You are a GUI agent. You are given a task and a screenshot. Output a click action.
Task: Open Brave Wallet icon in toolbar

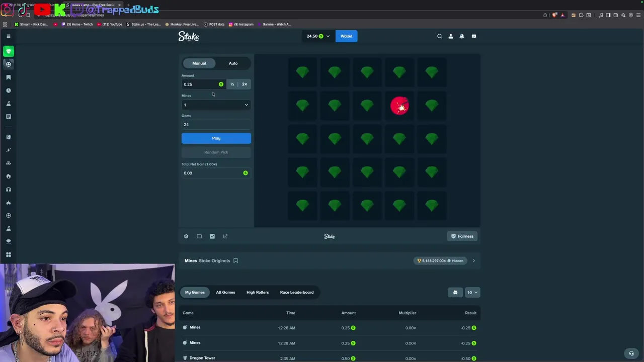pyautogui.click(x=616, y=15)
